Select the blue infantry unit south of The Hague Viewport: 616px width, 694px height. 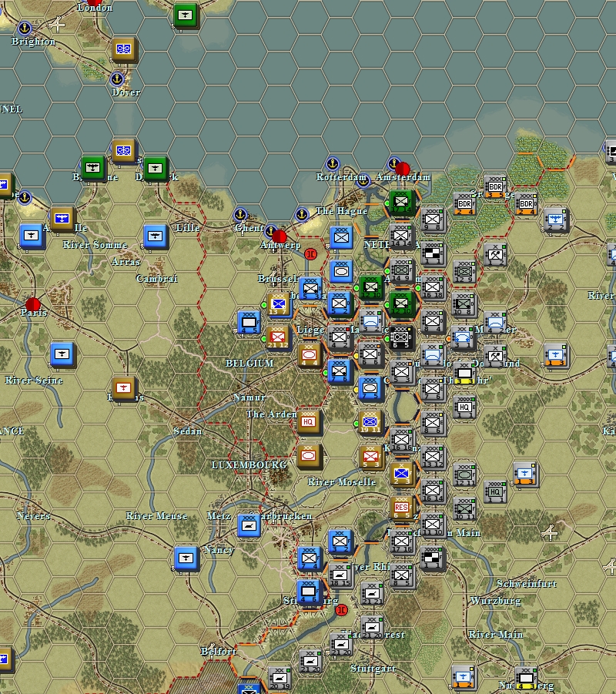coord(341,236)
